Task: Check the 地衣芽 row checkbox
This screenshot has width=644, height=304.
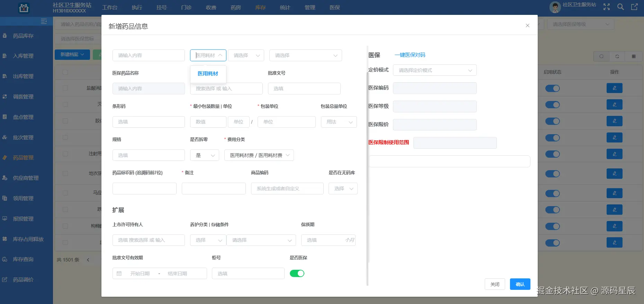Action: point(65,173)
